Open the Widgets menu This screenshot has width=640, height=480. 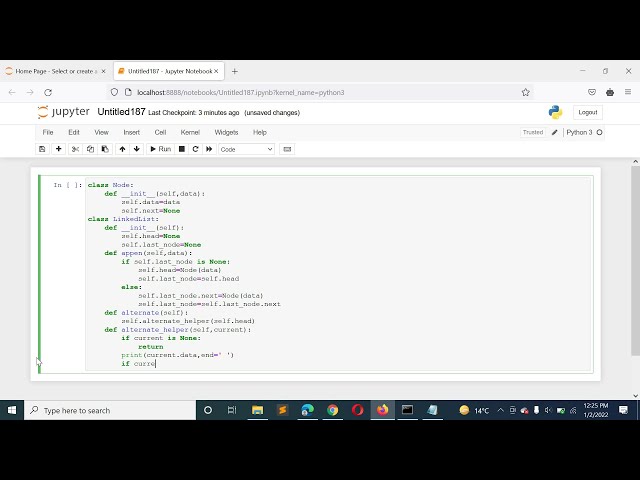coord(226,132)
